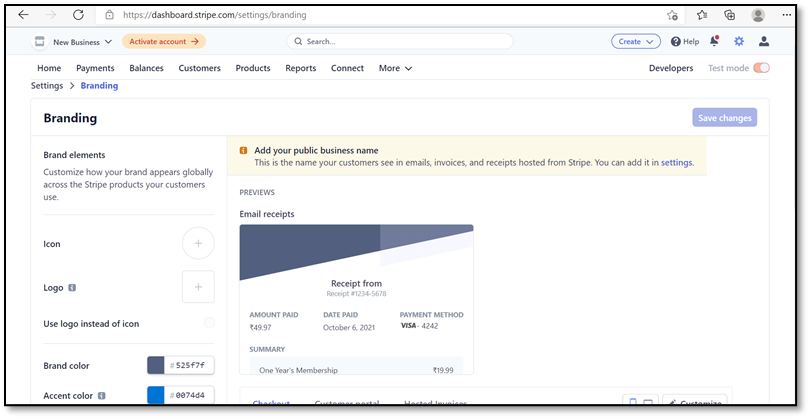The width and height of the screenshot is (810, 419).
Task: Open browser settings and more ellipsis menu
Action: (787, 15)
